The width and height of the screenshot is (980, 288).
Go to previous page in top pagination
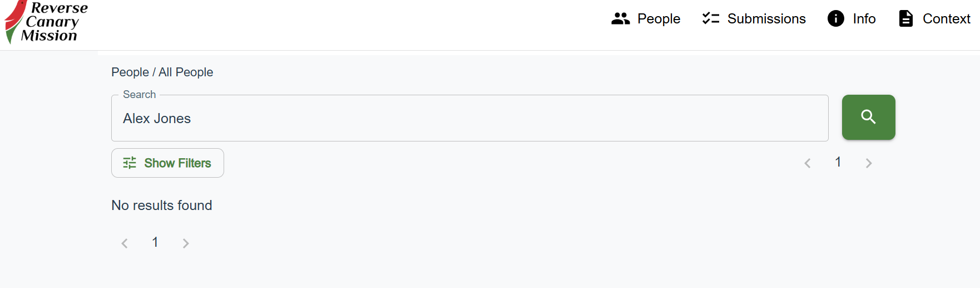pos(808,163)
